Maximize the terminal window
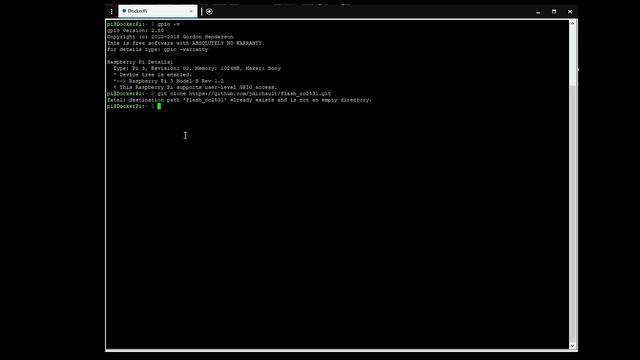Viewport: 640px width, 360px height. pyautogui.click(x=554, y=12)
